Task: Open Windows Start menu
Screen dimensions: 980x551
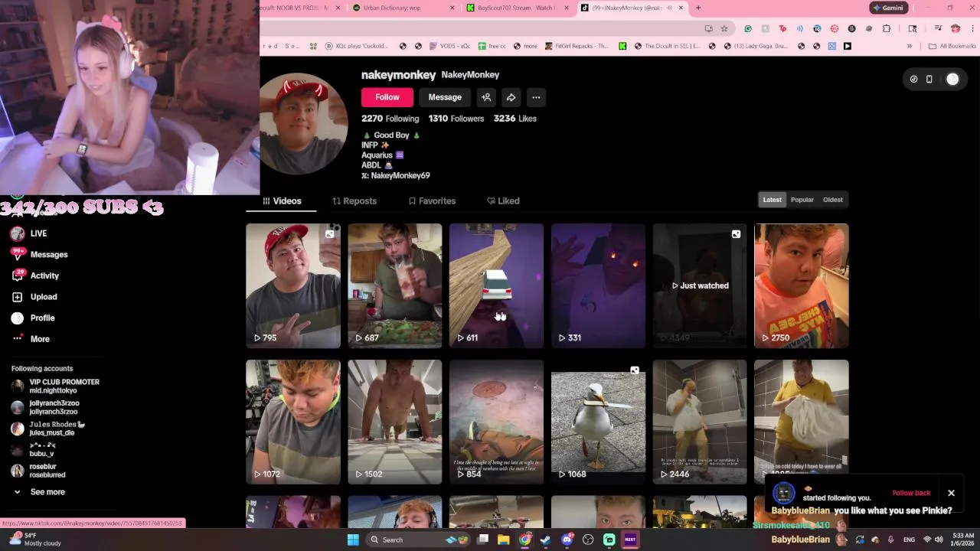Action: tap(353, 540)
